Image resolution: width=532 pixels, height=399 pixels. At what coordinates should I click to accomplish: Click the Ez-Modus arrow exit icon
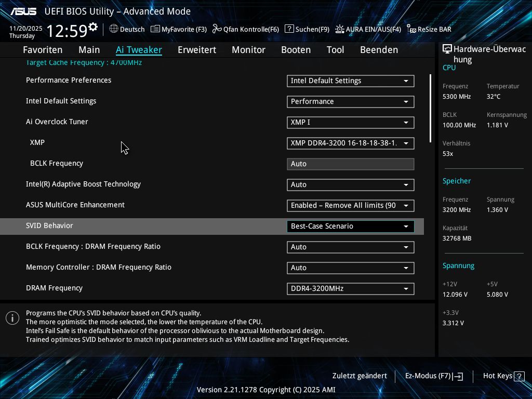[x=458, y=376]
